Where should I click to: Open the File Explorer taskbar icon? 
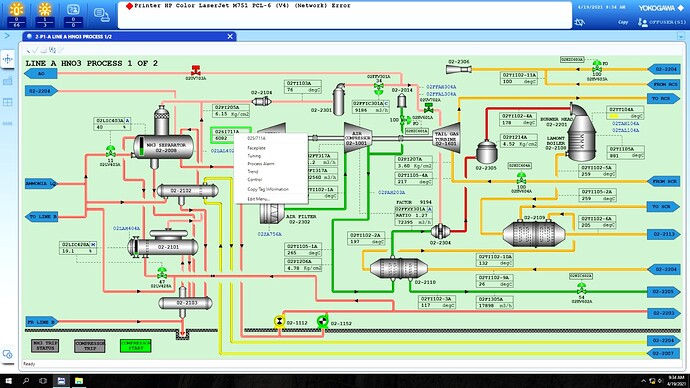[x=79, y=381]
